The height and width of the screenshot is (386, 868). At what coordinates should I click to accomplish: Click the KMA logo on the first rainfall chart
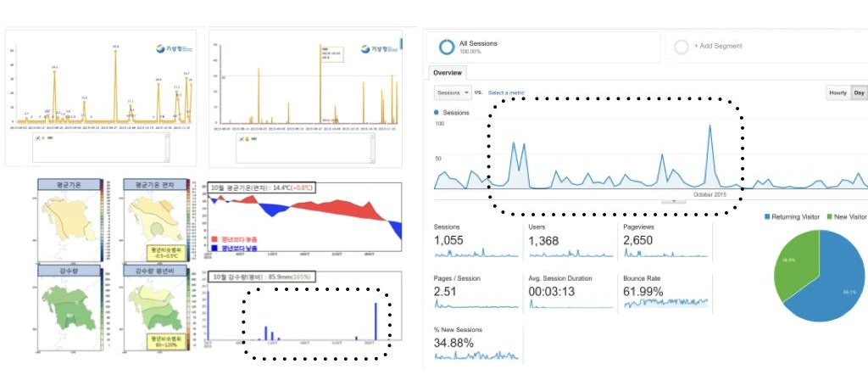point(173,48)
